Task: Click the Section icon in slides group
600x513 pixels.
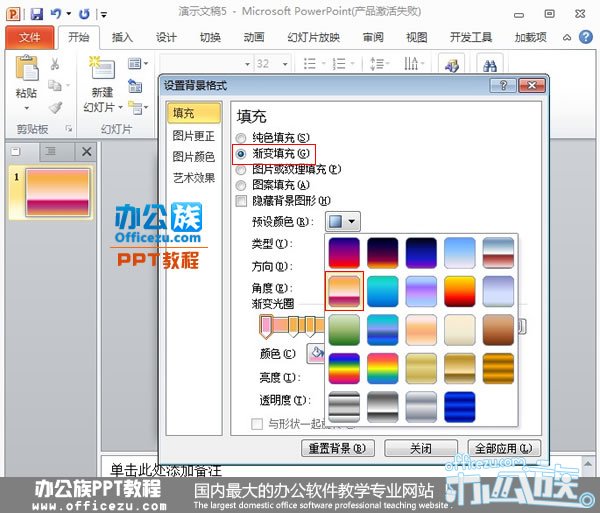Action: coord(135,107)
